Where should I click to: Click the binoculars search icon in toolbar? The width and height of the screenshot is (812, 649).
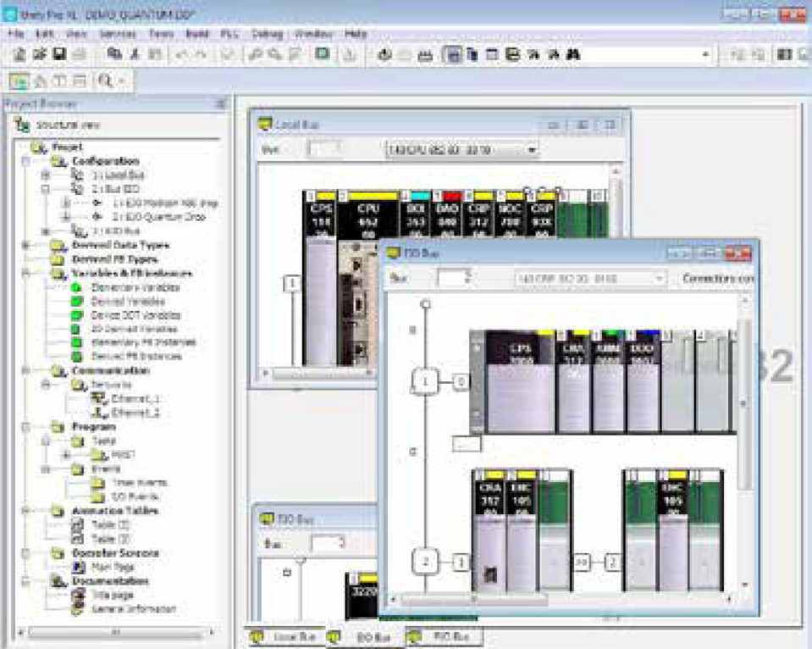pos(573,54)
